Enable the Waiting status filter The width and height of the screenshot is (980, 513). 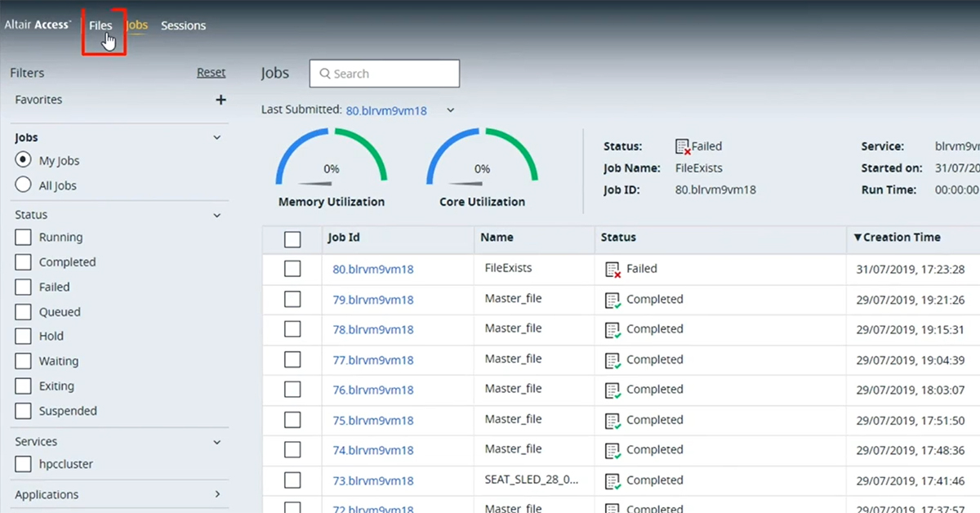click(24, 361)
